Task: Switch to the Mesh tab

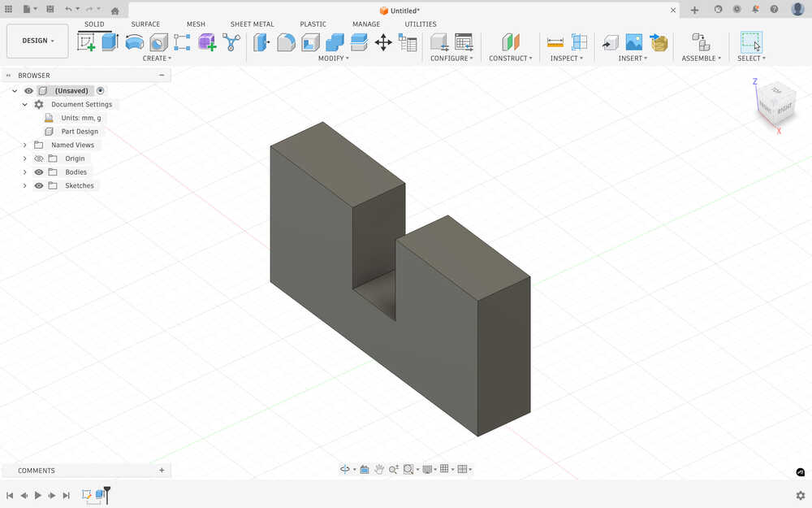Action: [x=196, y=24]
